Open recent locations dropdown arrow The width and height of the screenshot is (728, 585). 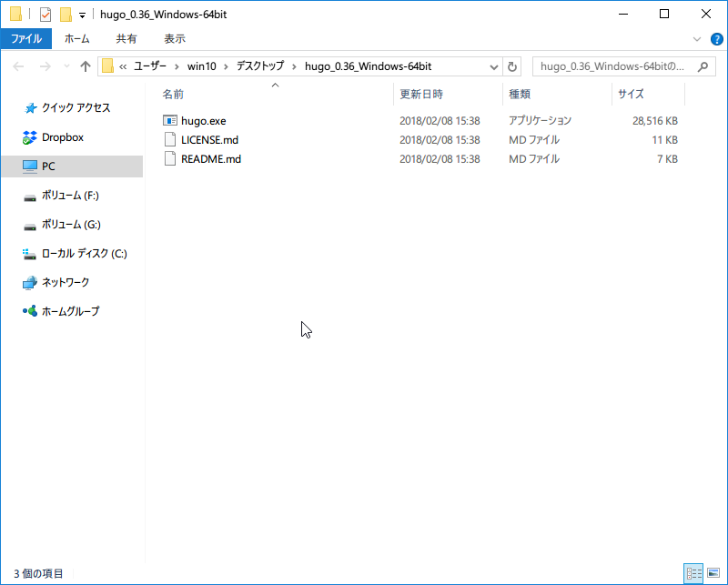(66, 66)
